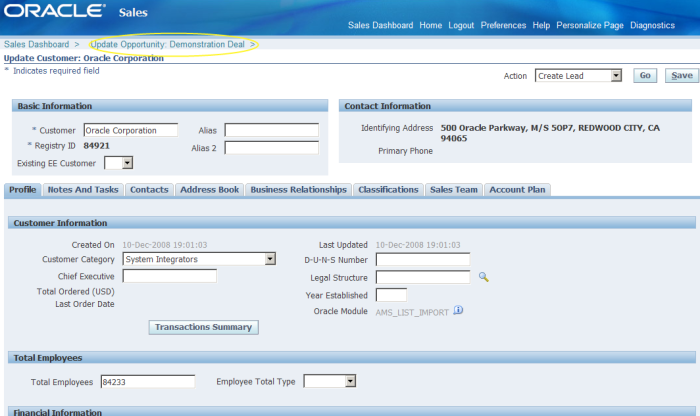Expand the Existing EE Customer dropdown
The image size is (700, 416).
coord(118,162)
